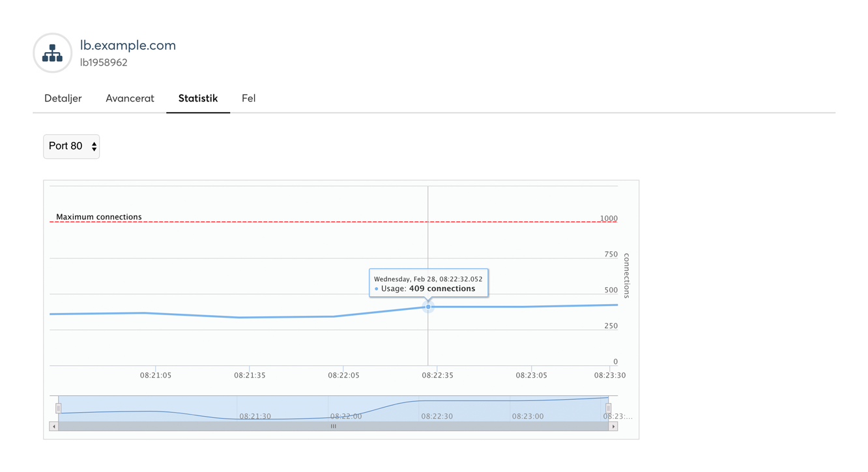This screenshot has width=868, height=472.
Task: Click the left navigator range handle
Action: (x=59, y=408)
